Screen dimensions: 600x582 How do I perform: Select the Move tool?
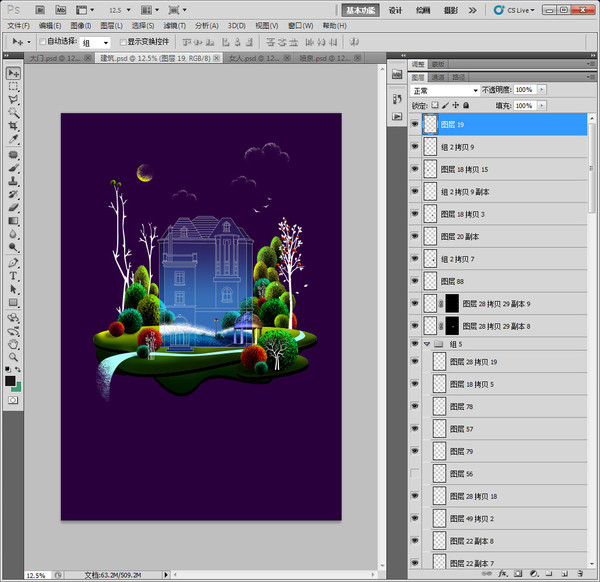pos(13,73)
